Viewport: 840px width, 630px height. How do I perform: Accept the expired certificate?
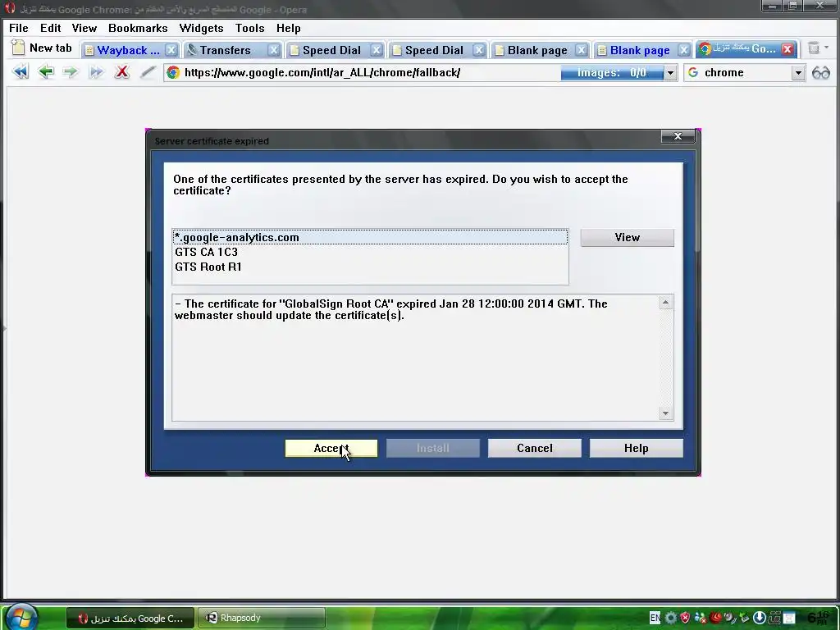click(x=331, y=449)
